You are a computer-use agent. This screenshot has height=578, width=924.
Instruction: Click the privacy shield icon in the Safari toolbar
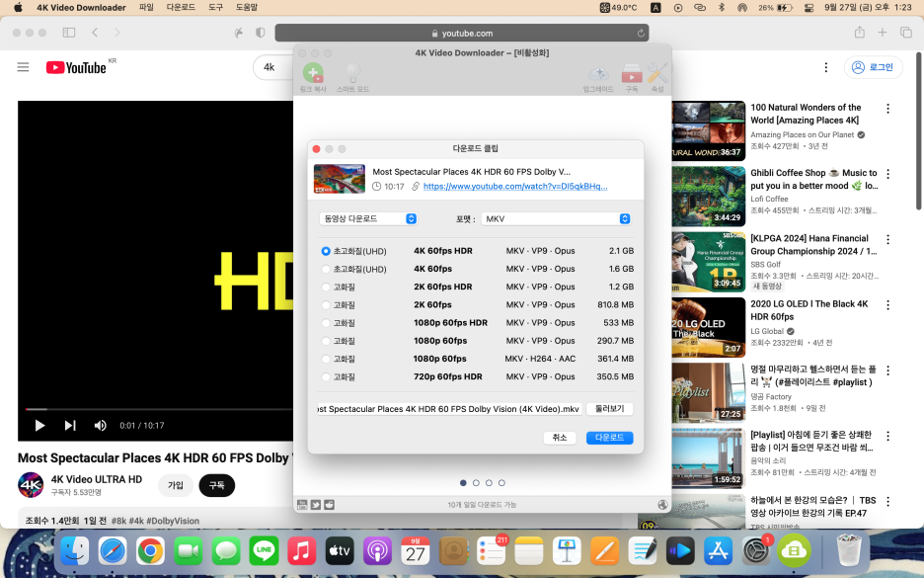[x=261, y=33]
